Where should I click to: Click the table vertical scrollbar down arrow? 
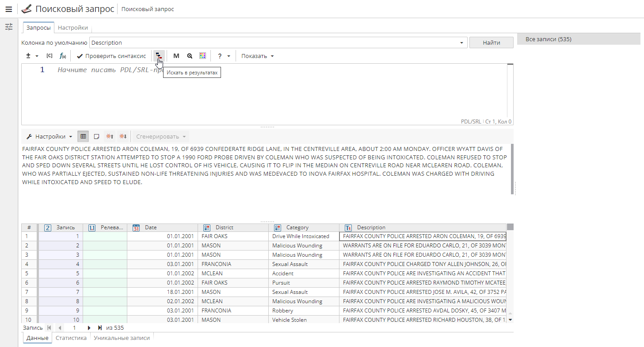(x=510, y=320)
